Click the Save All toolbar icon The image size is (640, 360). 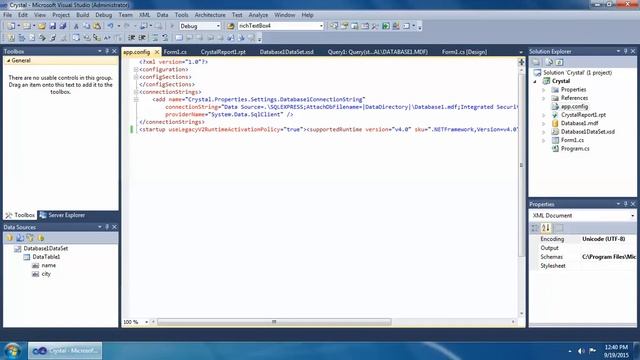click(x=63, y=26)
